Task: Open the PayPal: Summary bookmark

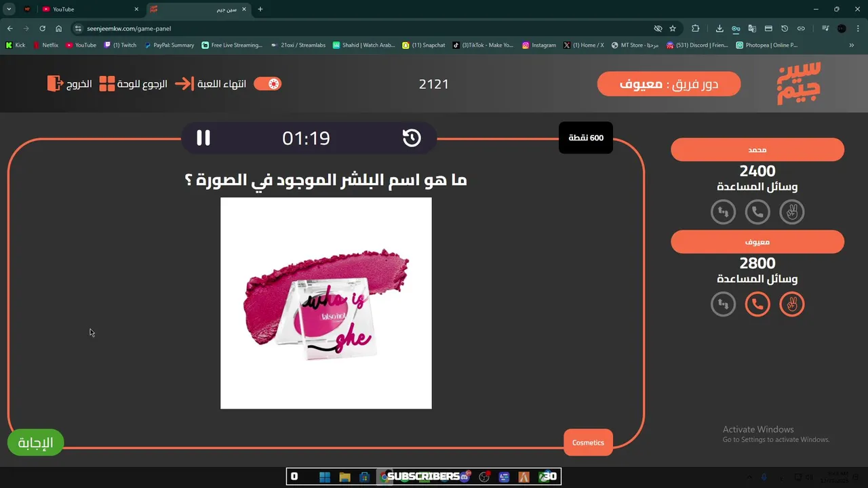Action: 169,45
